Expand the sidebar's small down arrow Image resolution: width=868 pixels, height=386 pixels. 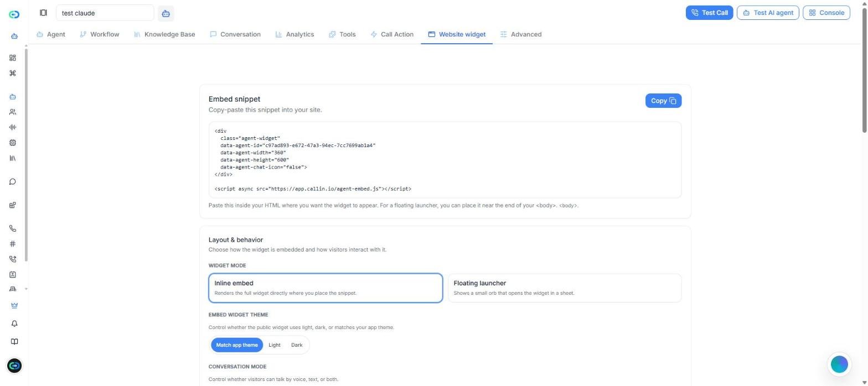pos(25,289)
